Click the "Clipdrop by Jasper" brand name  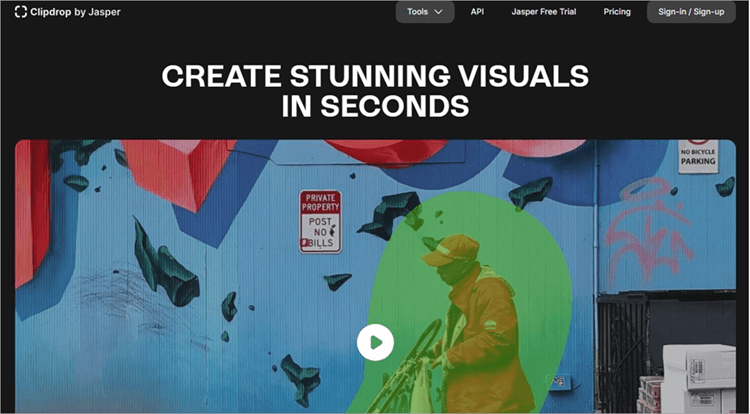74,12
